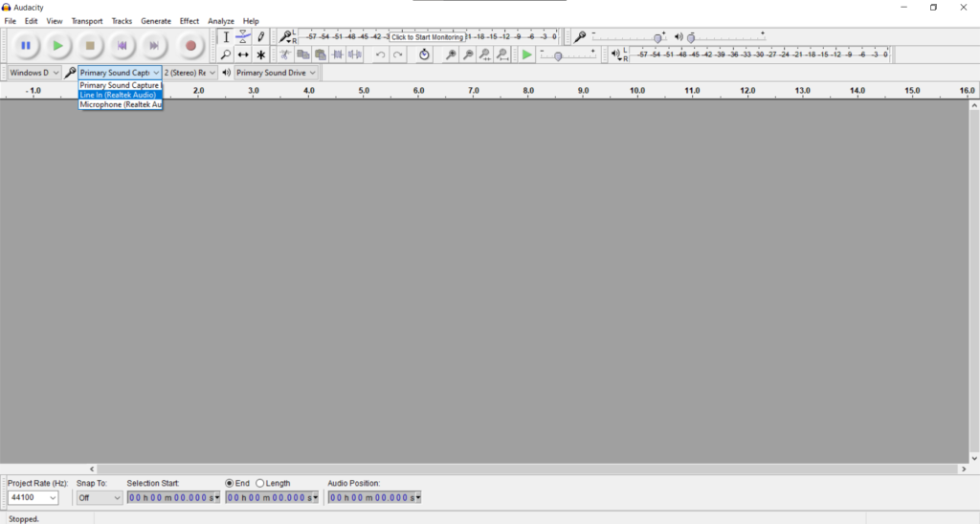Click the Pause button

26,45
